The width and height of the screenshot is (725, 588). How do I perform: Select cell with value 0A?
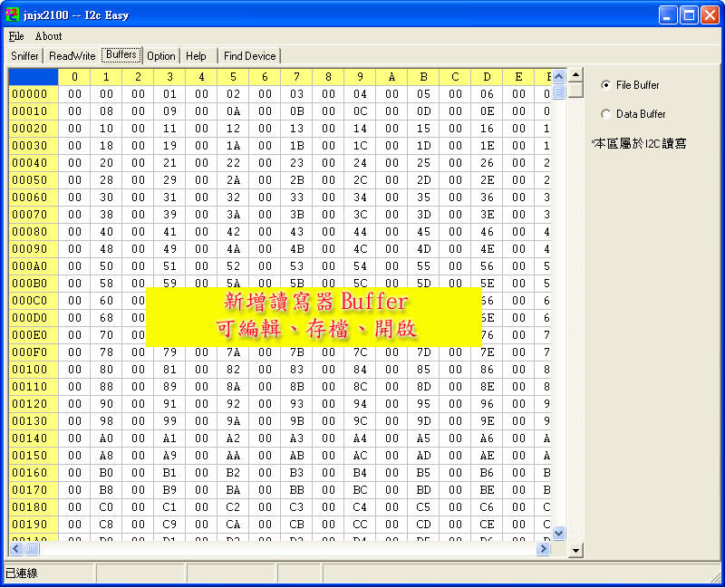pyautogui.click(x=233, y=111)
